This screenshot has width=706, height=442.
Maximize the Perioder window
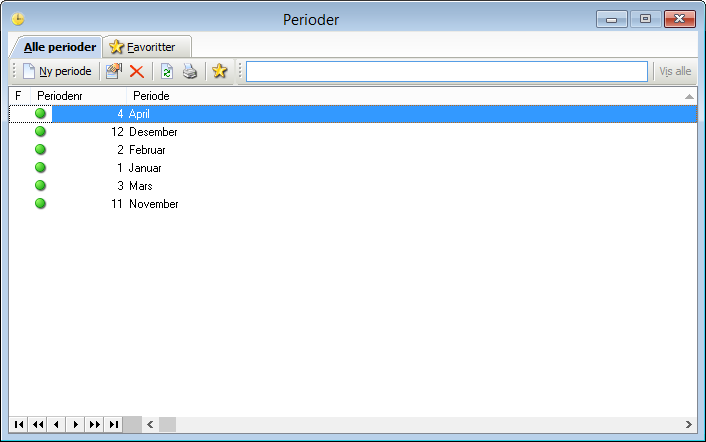645,19
